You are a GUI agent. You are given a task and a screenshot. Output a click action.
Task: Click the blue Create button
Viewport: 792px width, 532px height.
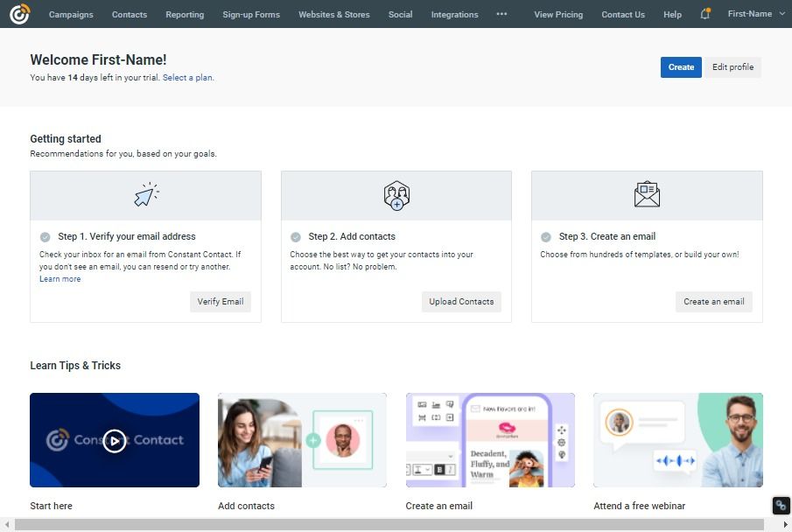pos(681,67)
